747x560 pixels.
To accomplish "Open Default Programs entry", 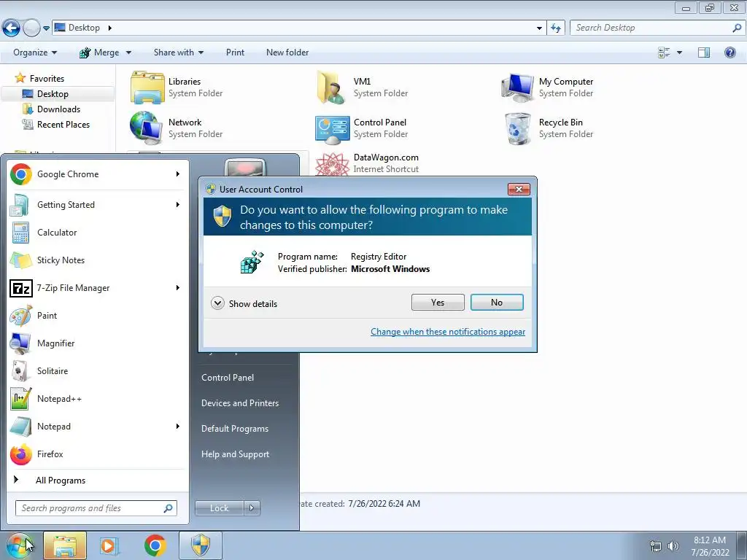I will (x=235, y=429).
